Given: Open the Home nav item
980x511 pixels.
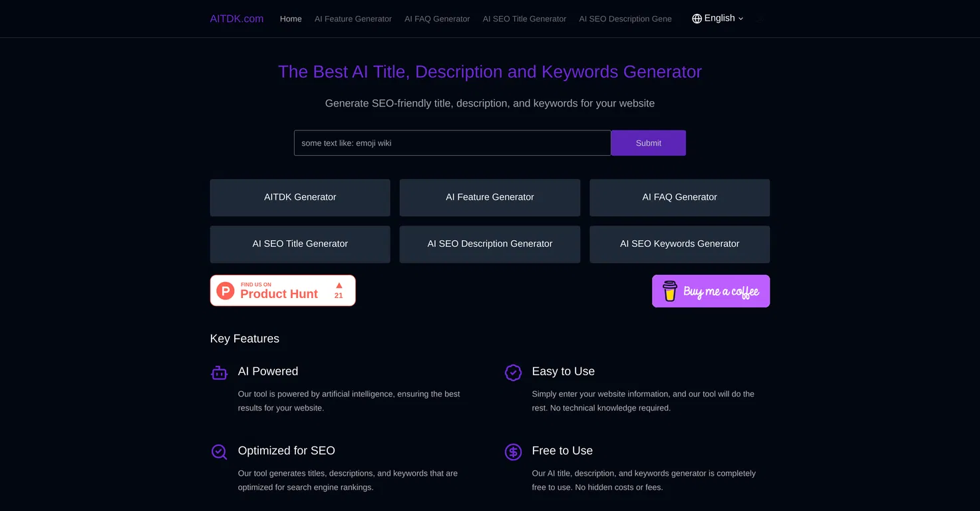Looking at the screenshot, I should click(291, 19).
